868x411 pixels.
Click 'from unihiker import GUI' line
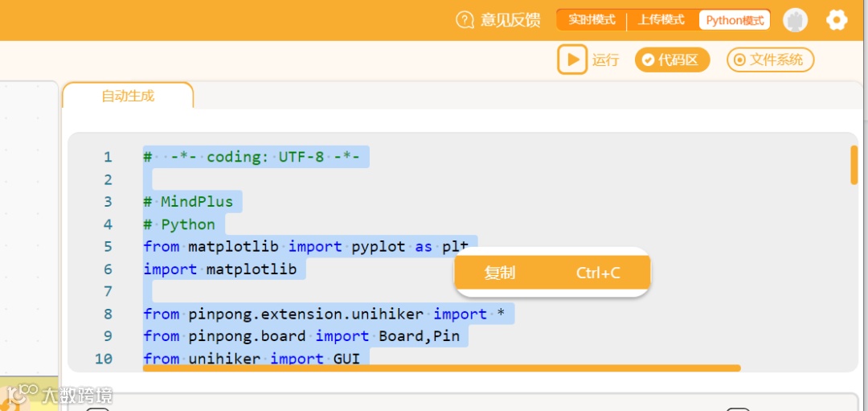pos(252,359)
